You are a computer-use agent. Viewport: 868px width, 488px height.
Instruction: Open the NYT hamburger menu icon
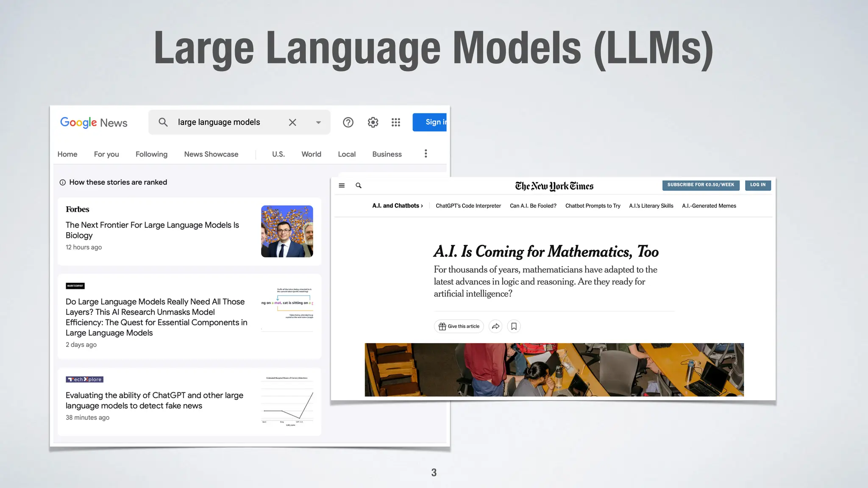pos(342,186)
